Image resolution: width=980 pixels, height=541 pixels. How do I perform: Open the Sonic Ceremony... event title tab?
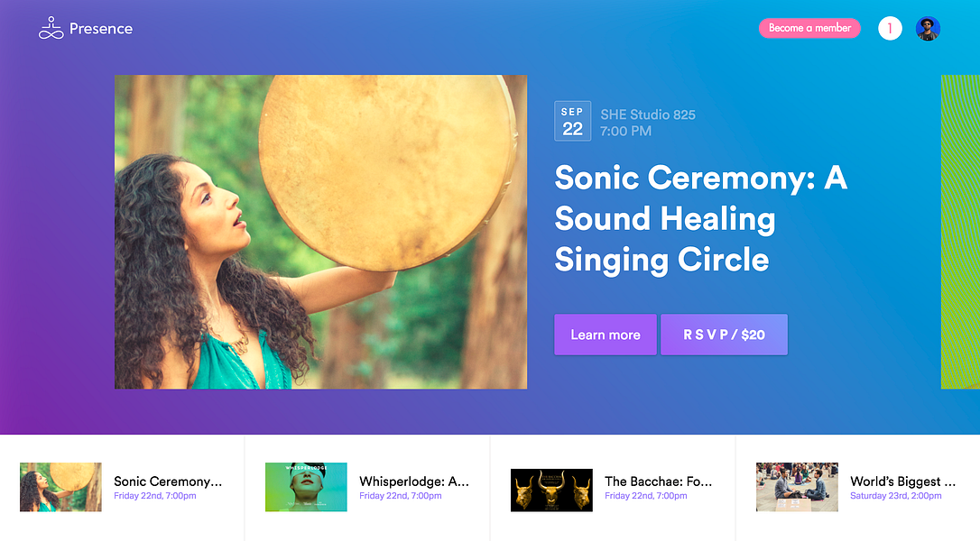coord(168,481)
